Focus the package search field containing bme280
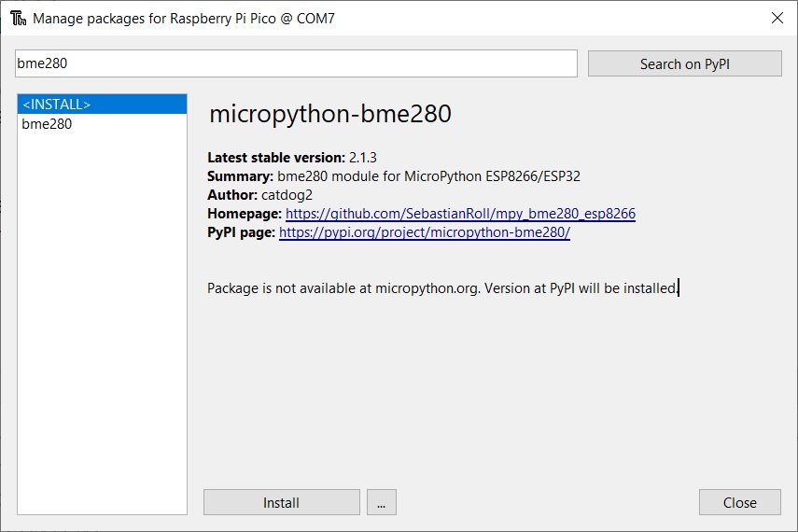This screenshot has width=798, height=532. (296, 63)
